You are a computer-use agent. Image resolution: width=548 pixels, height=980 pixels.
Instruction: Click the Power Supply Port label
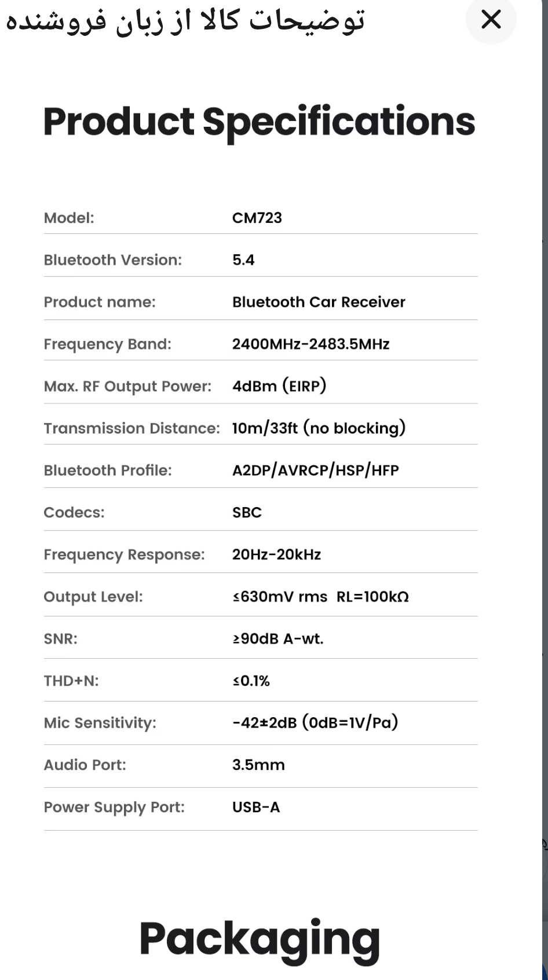click(x=114, y=807)
